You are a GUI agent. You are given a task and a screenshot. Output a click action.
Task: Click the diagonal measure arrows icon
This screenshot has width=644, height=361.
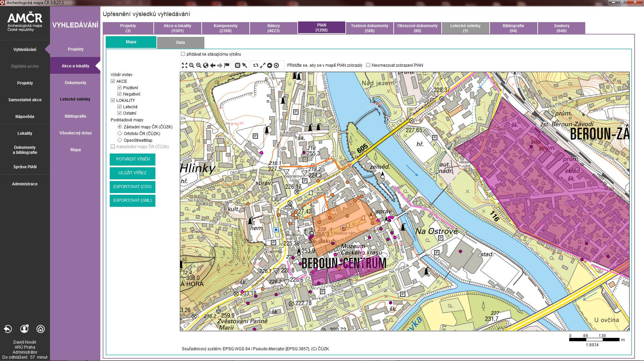coord(263,65)
